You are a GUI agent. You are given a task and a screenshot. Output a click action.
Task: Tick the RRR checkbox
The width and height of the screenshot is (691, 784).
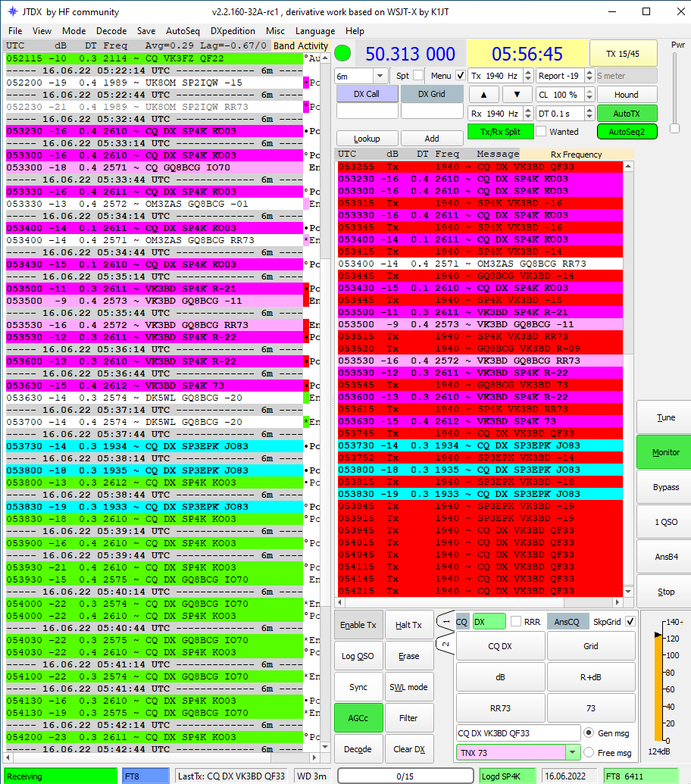pyautogui.click(x=516, y=621)
